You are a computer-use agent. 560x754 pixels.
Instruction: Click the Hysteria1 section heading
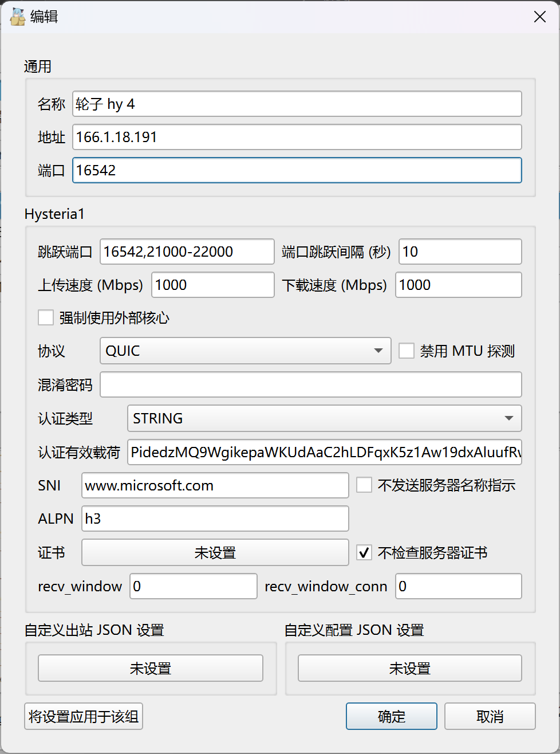pos(54,214)
